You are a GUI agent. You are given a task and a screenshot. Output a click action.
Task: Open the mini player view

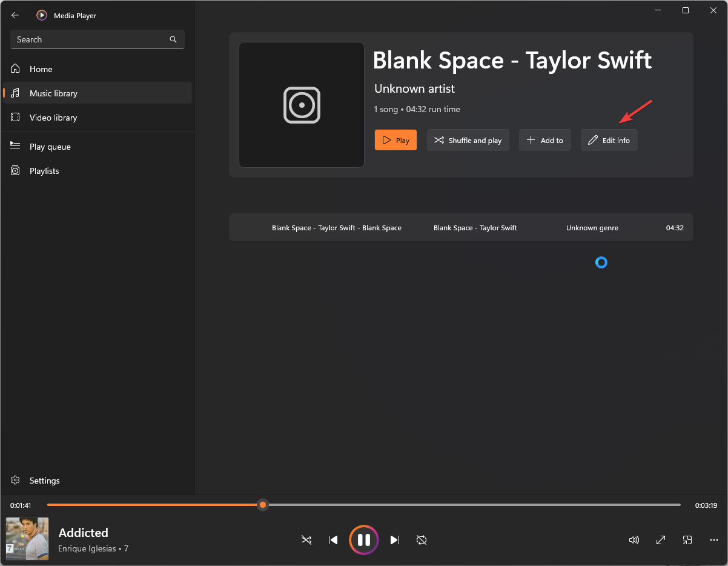(687, 540)
